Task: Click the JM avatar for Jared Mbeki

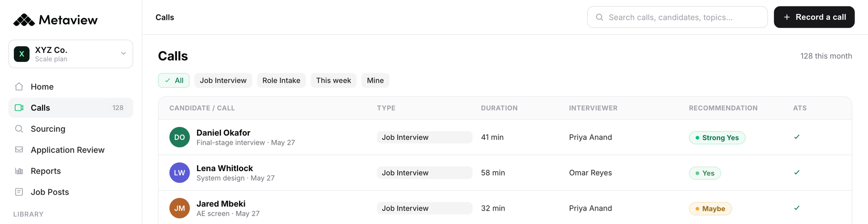Action: 180,208
